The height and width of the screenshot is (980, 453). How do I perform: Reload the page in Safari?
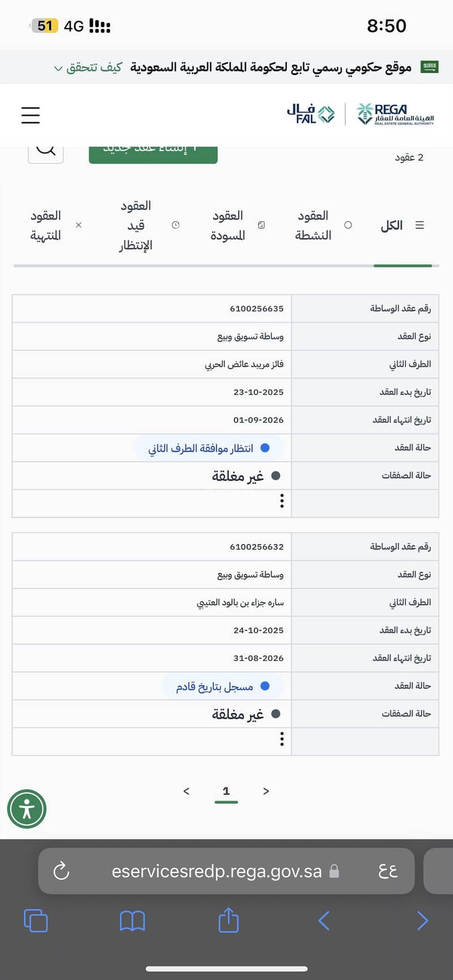61,871
